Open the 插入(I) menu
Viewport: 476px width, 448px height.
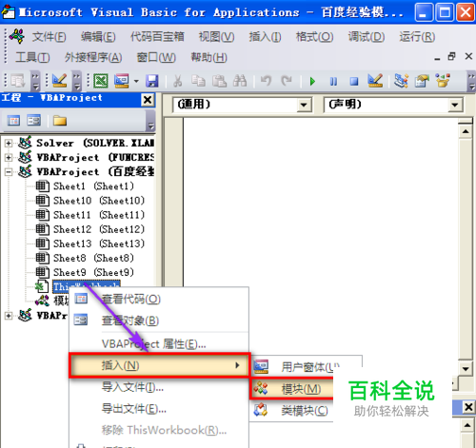coord(265,37)
